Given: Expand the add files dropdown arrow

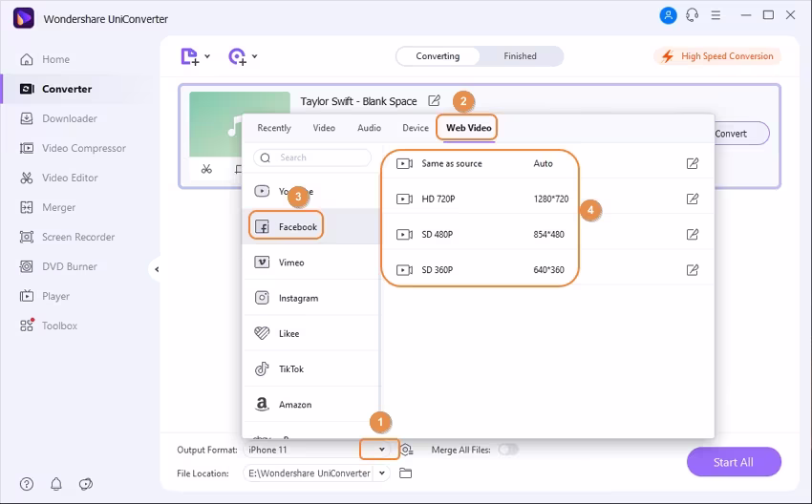Looking at the screenshot, I should 207,56.
